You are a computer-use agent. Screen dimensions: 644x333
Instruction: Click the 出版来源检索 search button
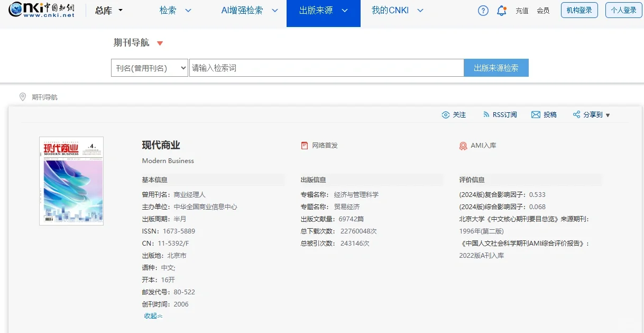pyautogui.click(x=496, y=68)
